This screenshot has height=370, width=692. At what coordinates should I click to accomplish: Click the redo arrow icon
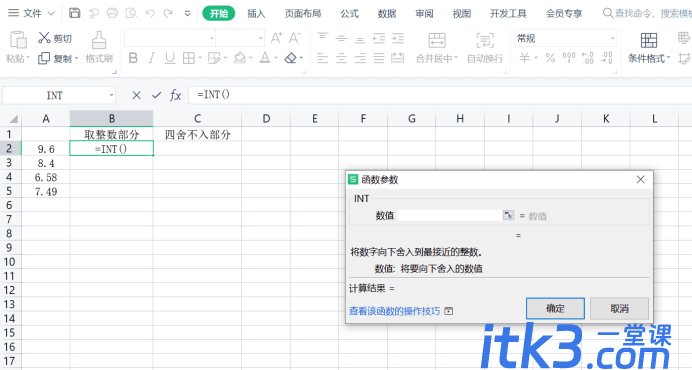168,13
